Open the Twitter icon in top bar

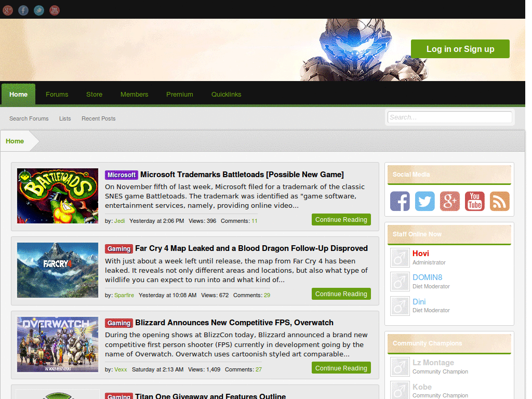39,10
